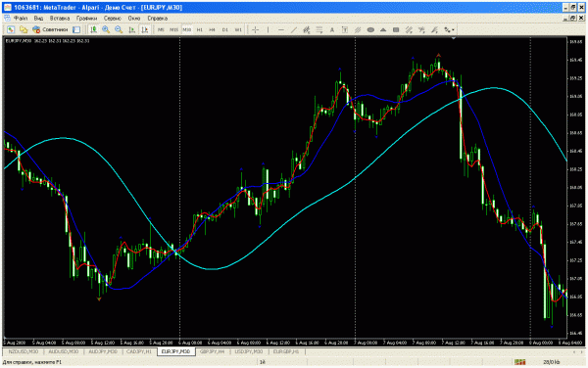Select the EURJPY,M30 chart tab

pyautogui.click(x=175, y=352)
